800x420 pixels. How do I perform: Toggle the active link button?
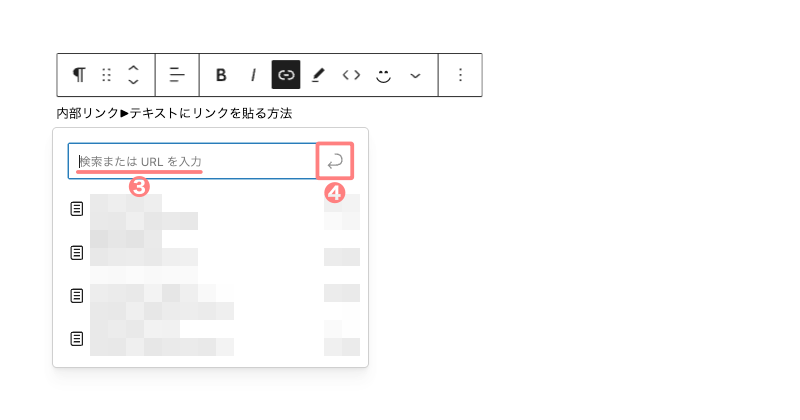[286, 75]
